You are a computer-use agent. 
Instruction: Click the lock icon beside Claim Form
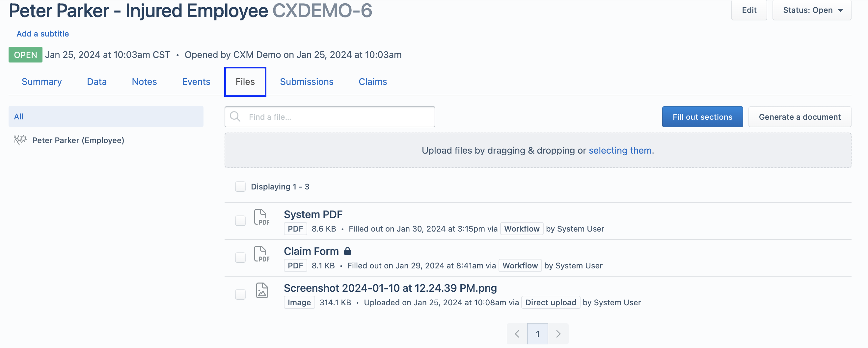click(x=347, y=251)
